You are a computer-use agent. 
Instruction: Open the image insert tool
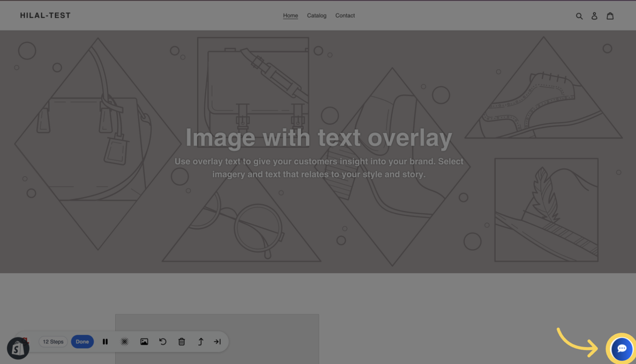point(144,342)
